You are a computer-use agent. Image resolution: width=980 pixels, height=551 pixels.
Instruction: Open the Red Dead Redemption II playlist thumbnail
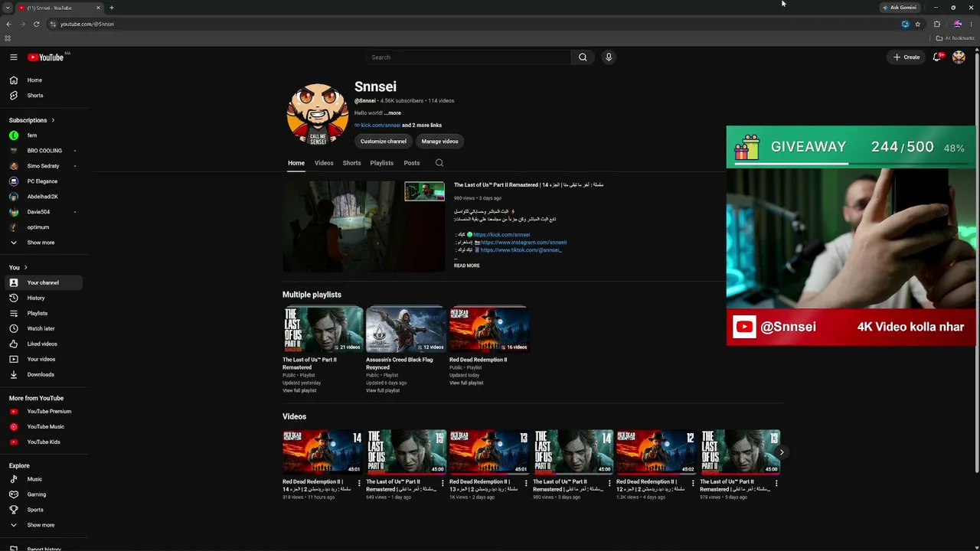pos(489,329)
